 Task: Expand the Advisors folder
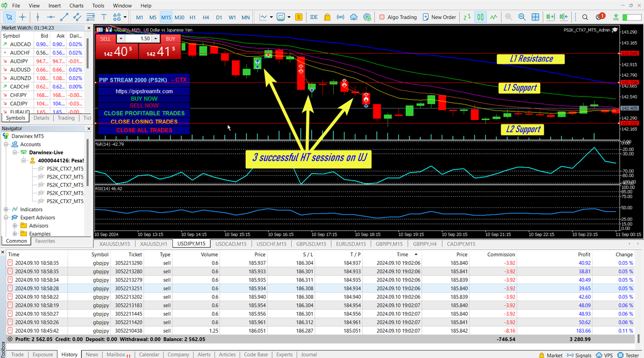tap(15, 226)
